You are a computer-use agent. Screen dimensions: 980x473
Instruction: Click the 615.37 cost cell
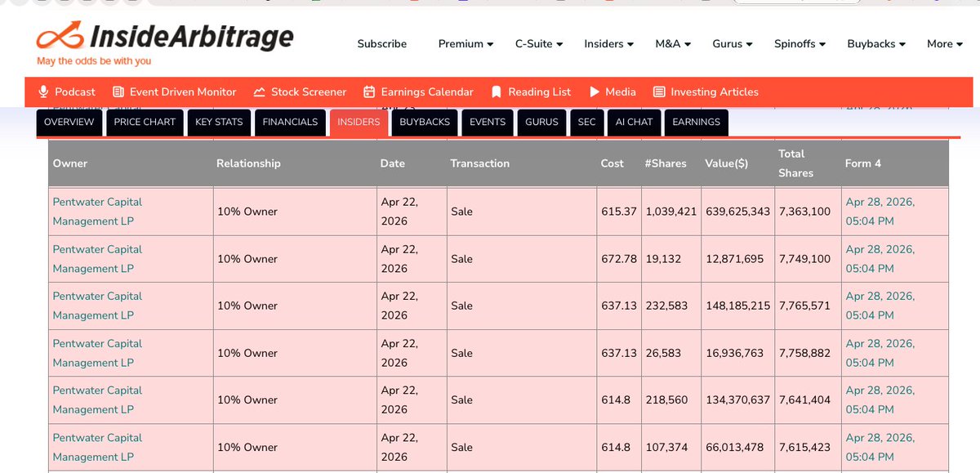[618, 212]
